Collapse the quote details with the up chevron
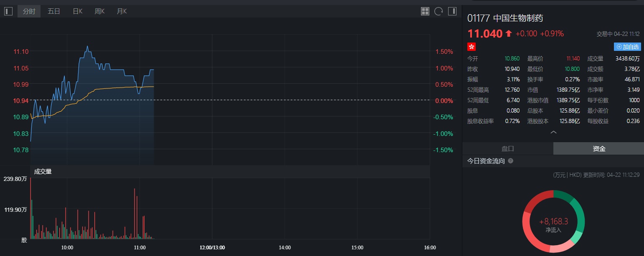This screenshot has width=644, height=256. (x=553, y=132)
